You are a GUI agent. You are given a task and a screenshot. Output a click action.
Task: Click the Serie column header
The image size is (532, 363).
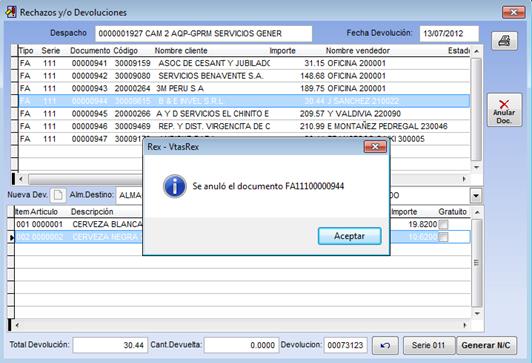click(51, 51)
